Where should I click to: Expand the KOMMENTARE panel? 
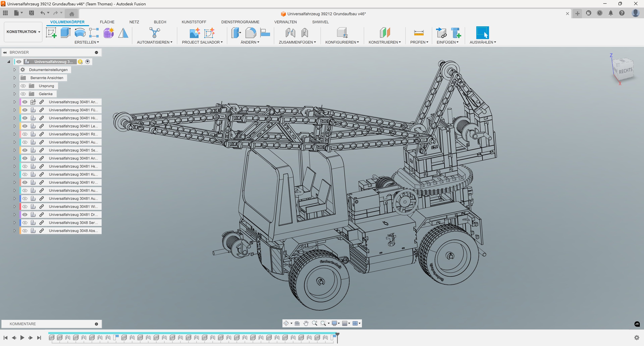point(96,324)
